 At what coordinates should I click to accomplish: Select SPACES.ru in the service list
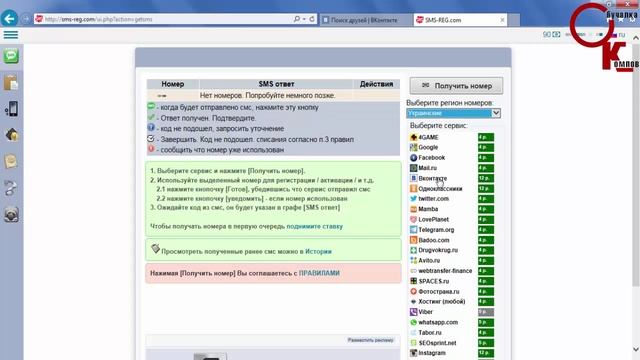coord(433,281)
